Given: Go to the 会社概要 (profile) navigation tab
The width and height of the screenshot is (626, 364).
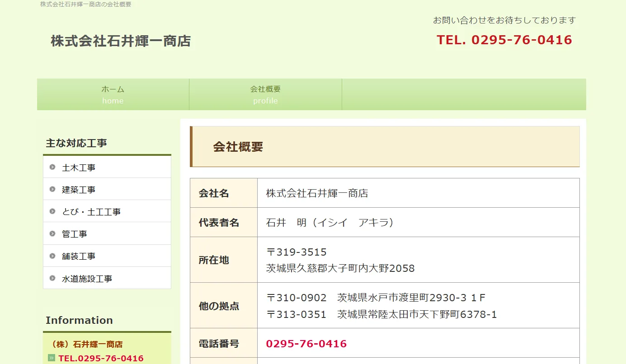Looking at the screenshot, I should tap(265, 94).
